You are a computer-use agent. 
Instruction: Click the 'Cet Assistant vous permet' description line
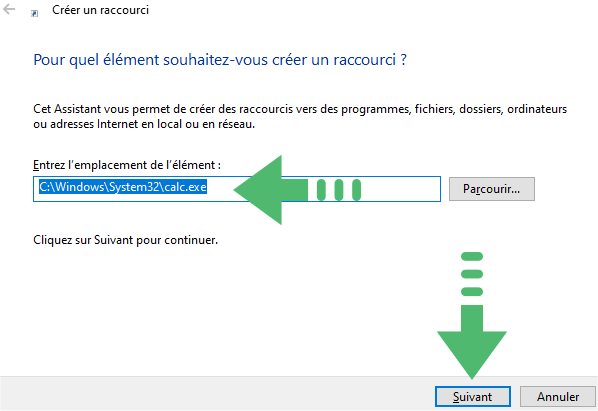click(x=300, y=109)
